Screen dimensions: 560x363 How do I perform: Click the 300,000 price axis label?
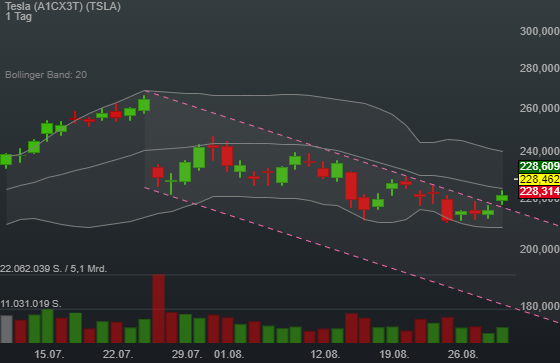540,31
